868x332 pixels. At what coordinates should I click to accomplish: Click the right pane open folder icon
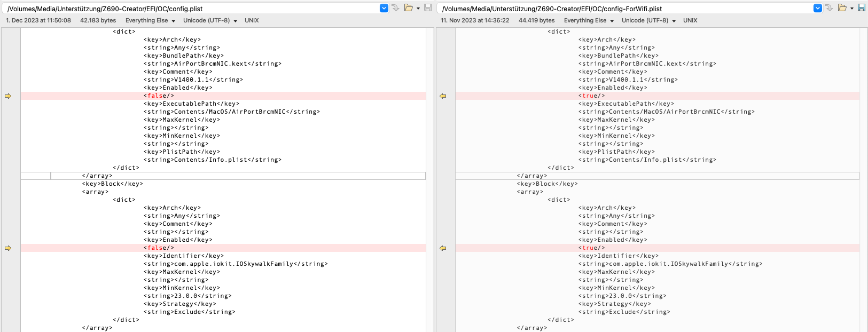842,8
